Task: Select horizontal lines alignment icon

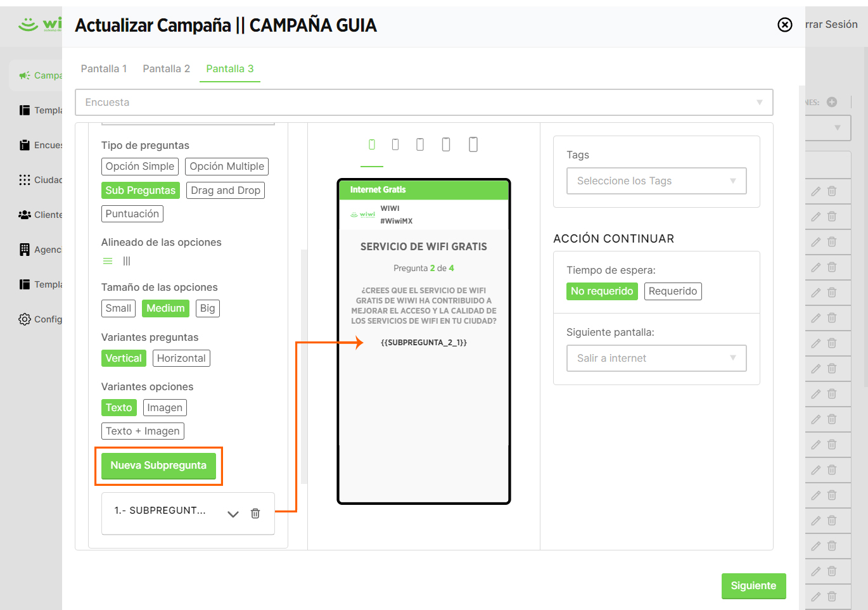Action: 108,261
